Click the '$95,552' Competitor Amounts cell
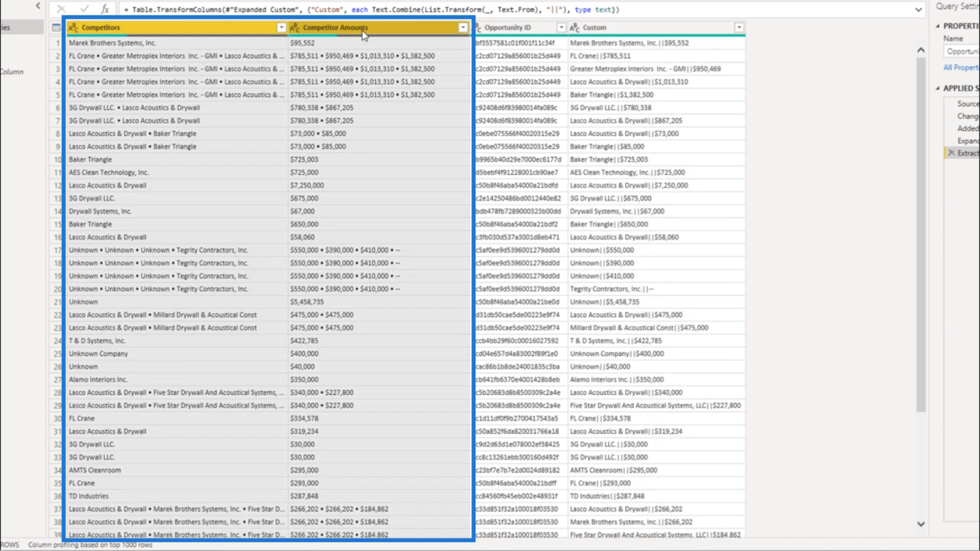 tap(379, 43)
